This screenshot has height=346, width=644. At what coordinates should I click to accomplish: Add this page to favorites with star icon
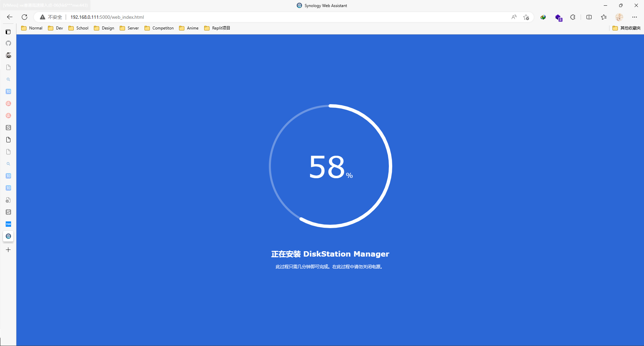(526, 17)
